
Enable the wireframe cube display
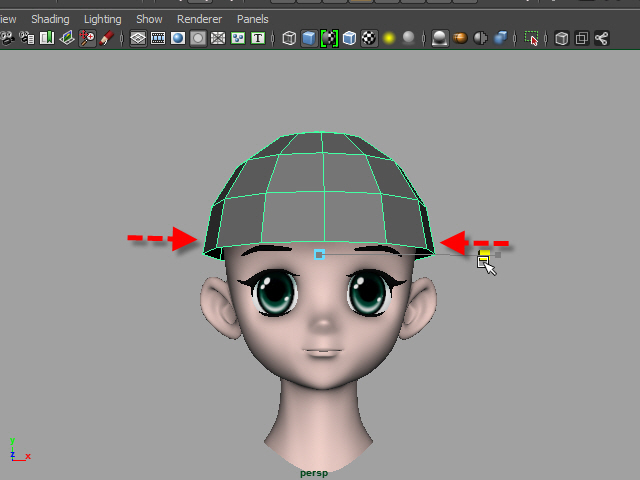point(289,39)
